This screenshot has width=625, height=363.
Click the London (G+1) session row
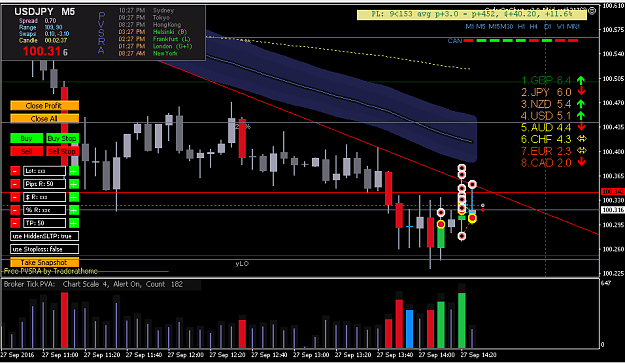pos(155,46)
